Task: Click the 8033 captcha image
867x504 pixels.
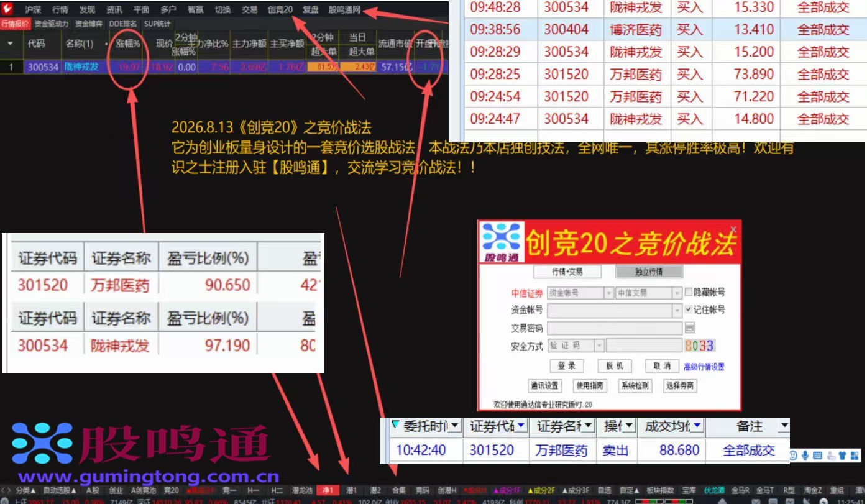Action: (699, 346)
